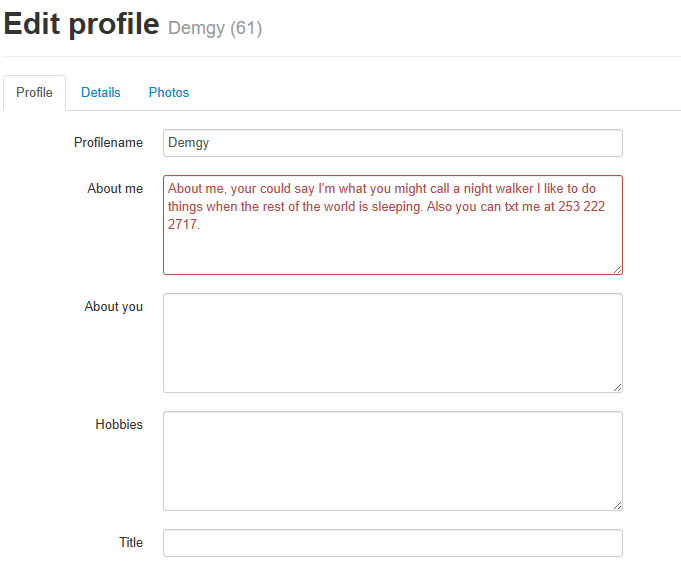Click the Hobbies textarea resize corner

click(617, 504)
